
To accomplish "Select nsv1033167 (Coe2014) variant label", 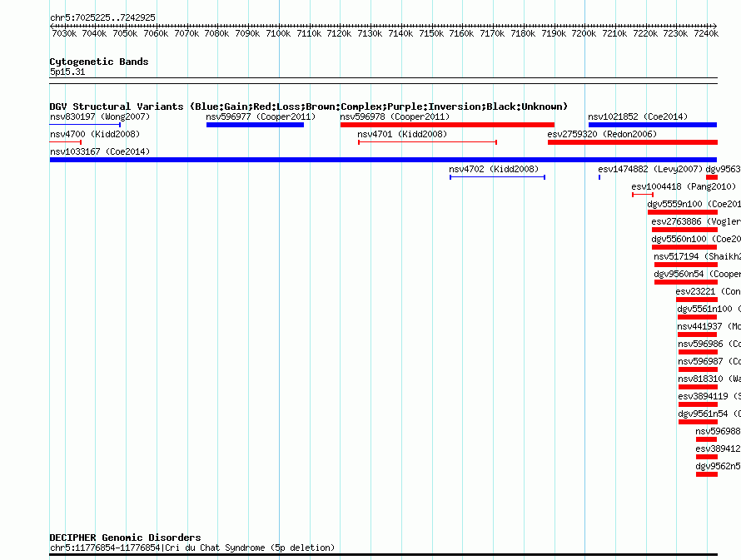I will (100, 151).
